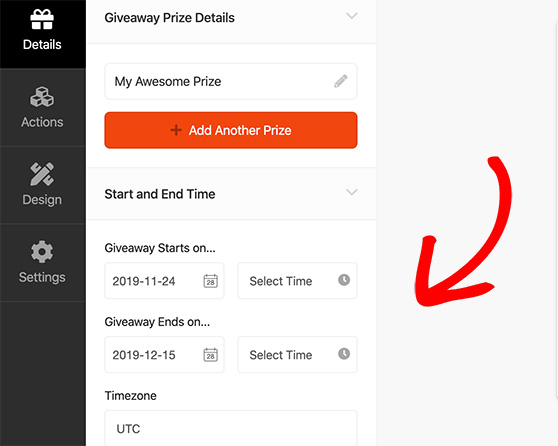Viewport: 558px width, 446px height.
Task: Click Add Another Prize button
Action: pyautogui.click(x=231, y=130)
